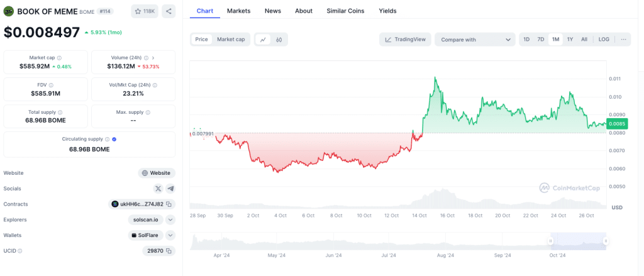Toggle LOG scale
Viewport: 644px width, 276px height.
(604, 40)
